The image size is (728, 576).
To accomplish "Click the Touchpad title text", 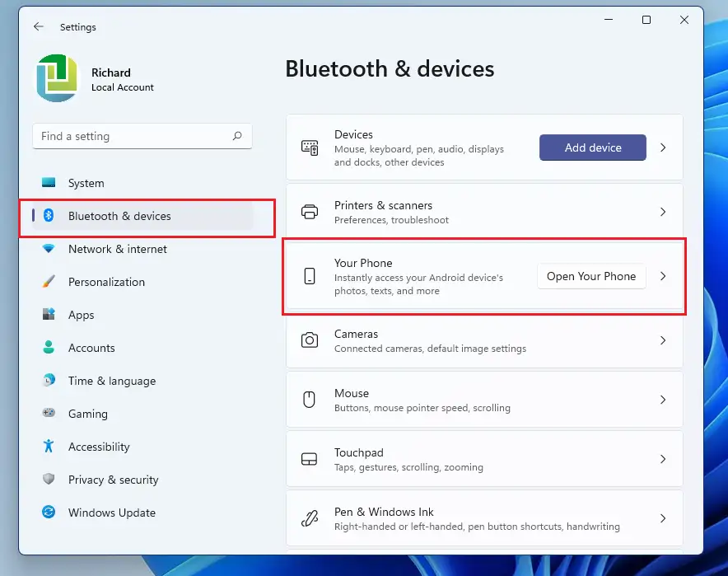I will [x=359, y=452].
